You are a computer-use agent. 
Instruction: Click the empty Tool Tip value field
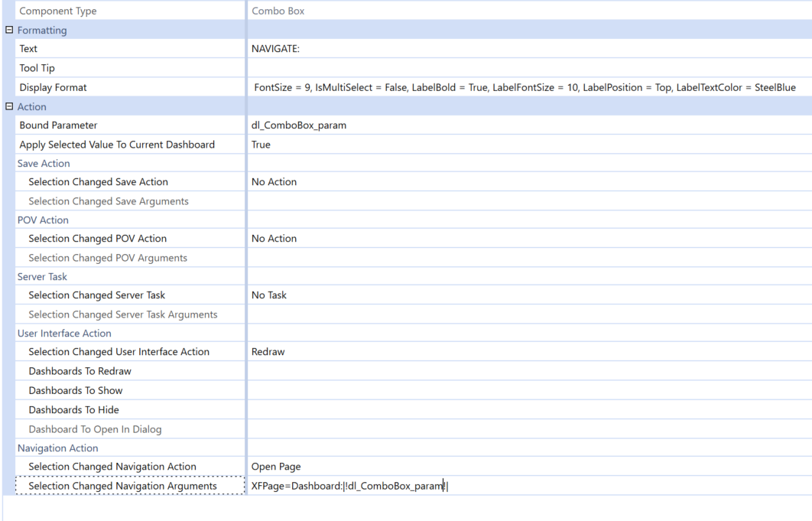(x=528, y=68)
